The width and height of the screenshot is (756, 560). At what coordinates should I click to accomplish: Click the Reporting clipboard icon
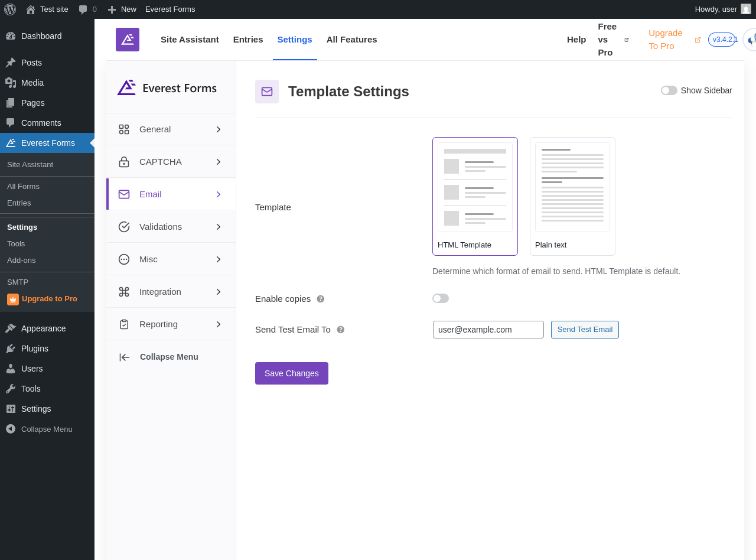(124, 324)
